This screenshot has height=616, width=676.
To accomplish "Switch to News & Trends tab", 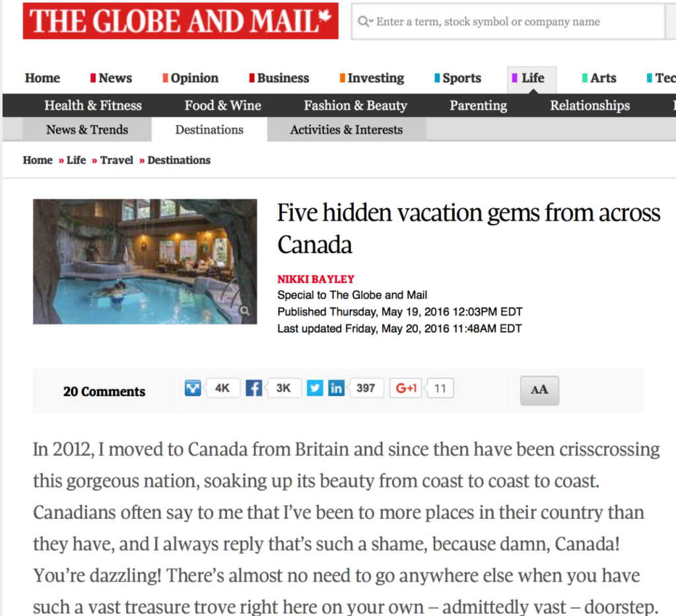I will (87, 129).
